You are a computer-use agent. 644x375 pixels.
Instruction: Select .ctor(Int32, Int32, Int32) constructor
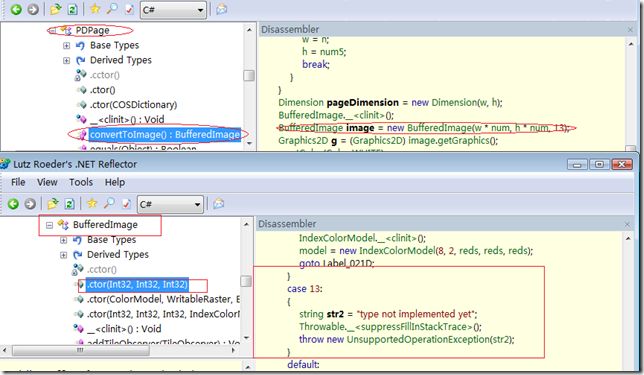(137, 284)
